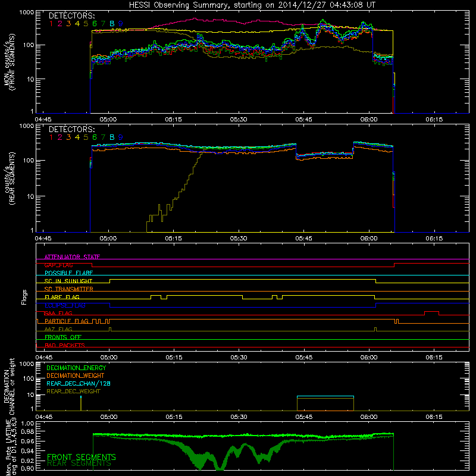Click the bright FRONT SEGMENTS livetime legend
476x476 pixels.
[x=82, y=457]
